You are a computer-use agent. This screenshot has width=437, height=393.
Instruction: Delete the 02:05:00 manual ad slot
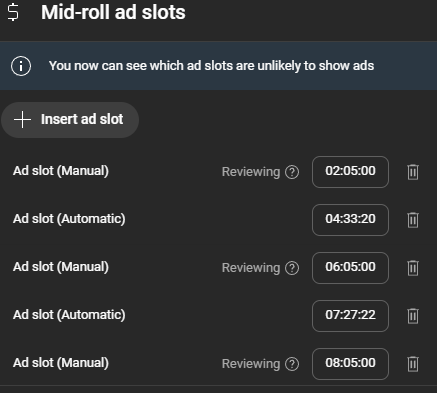(413, 172)
